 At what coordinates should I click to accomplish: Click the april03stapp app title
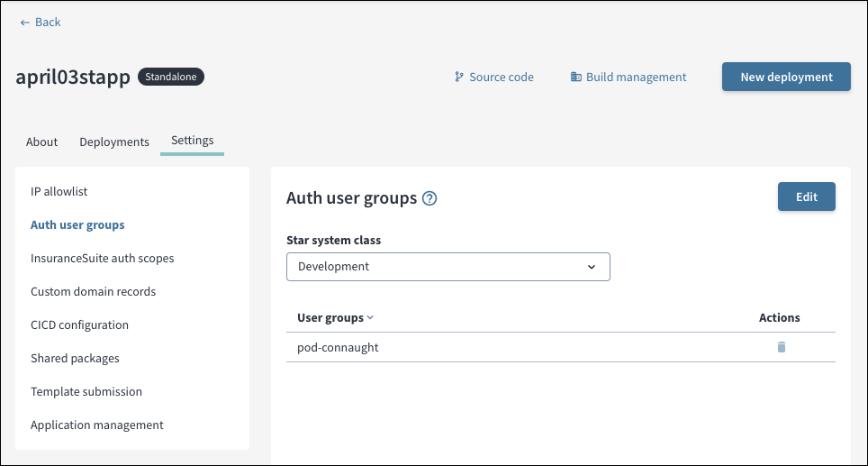click(73, 77)
